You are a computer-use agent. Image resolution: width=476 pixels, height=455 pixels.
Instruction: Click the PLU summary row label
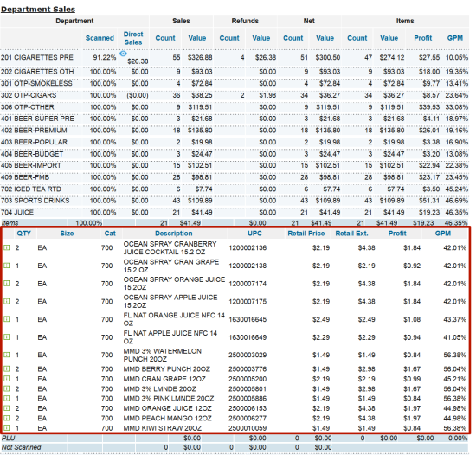pyautogui.click(x=8, y=438)
